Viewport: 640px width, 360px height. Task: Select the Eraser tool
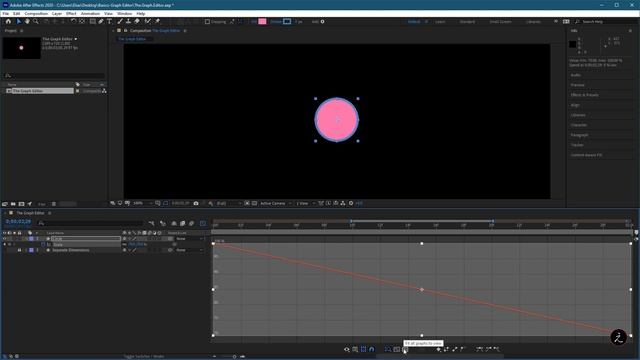point(137,21)
